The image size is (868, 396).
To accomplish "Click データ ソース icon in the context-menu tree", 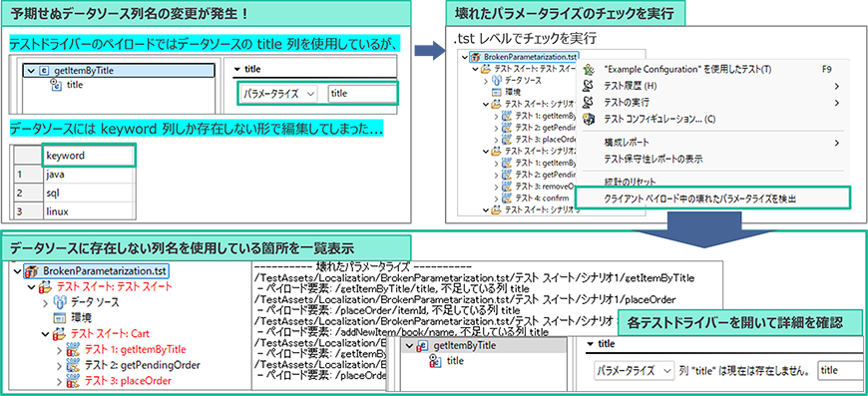I will [497, 81].
